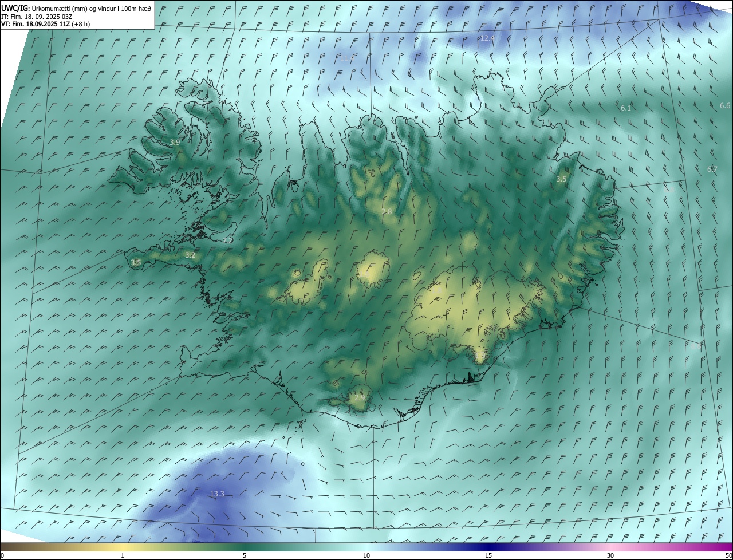The height and width of the screenshot is (560, 733).
Task: Click the 3.2 value label on Snæfellsnes peninsula
Action: pos(191,255)
